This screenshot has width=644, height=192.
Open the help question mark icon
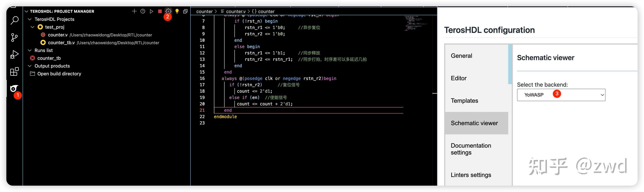pyautogui.click(x=143, y=11)
